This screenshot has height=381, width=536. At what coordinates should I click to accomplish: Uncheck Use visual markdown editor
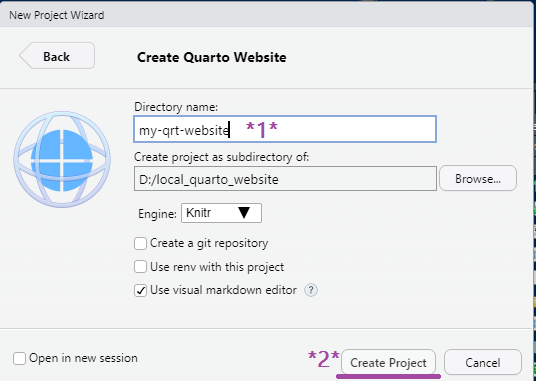coord(140,290)
